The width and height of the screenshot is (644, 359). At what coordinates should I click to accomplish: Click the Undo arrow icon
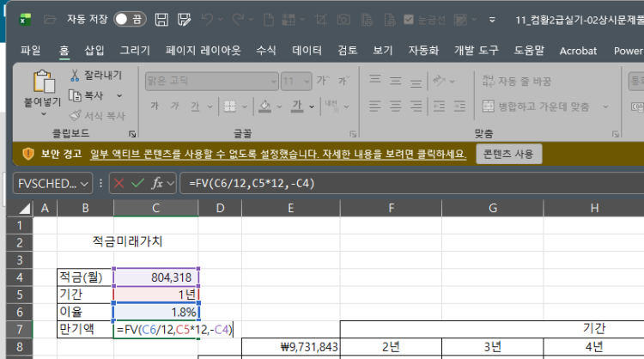(x=208, y=19)
